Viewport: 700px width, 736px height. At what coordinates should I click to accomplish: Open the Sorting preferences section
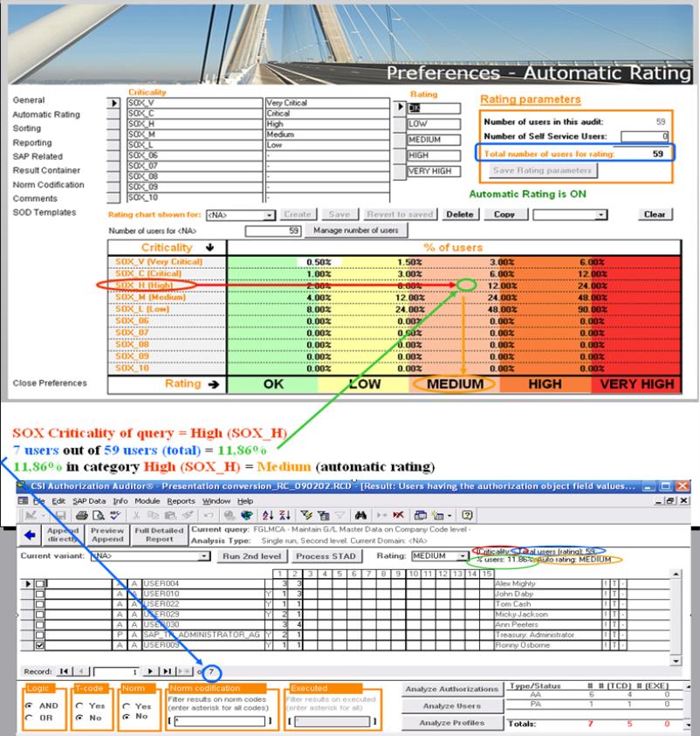[27, 128]
